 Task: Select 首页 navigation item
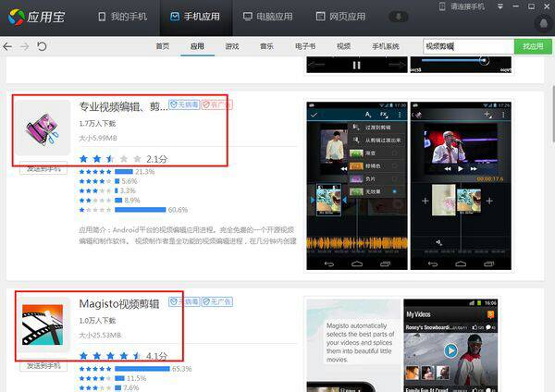(163, 46)
